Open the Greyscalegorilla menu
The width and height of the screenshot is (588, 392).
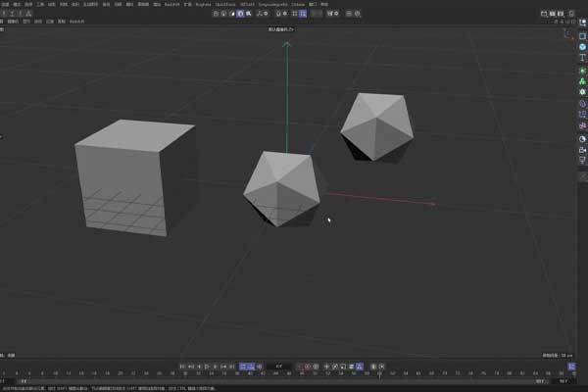pos(273,5)
